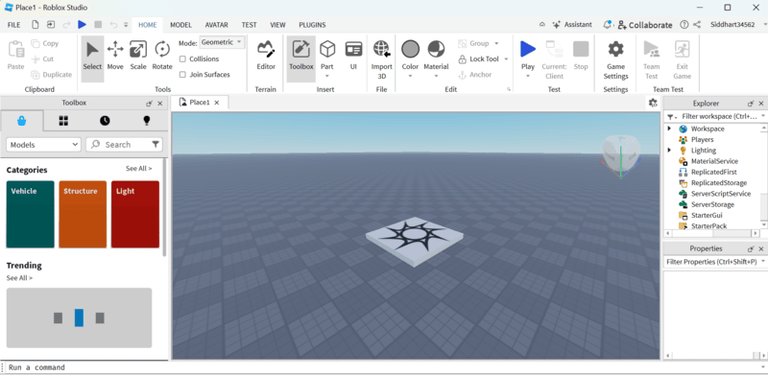Viewport: 768px width, 376px height.
Task: Expand the Play dropdown arrow
Action: click(528, 76)
